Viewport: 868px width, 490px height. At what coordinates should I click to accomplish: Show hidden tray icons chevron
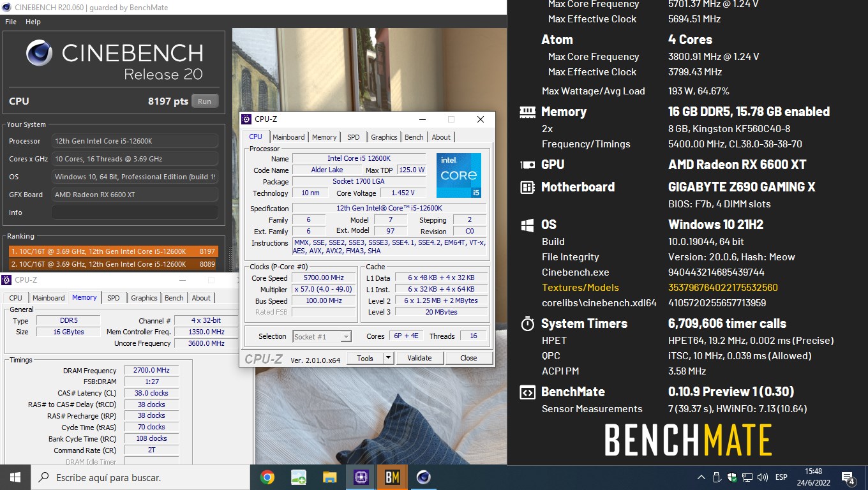701,477
